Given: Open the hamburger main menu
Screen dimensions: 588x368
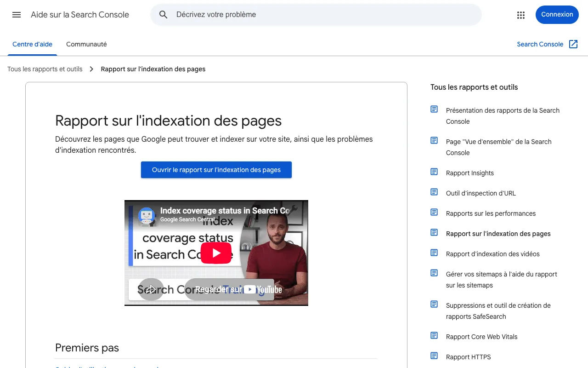Looking at the screenshot, I should [x=17, y=15].
